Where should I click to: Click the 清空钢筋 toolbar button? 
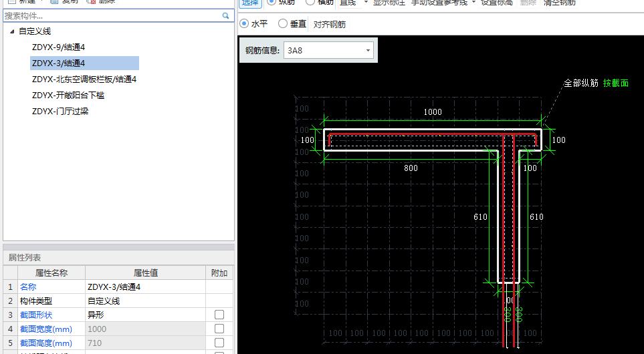(x=559, y=3)
